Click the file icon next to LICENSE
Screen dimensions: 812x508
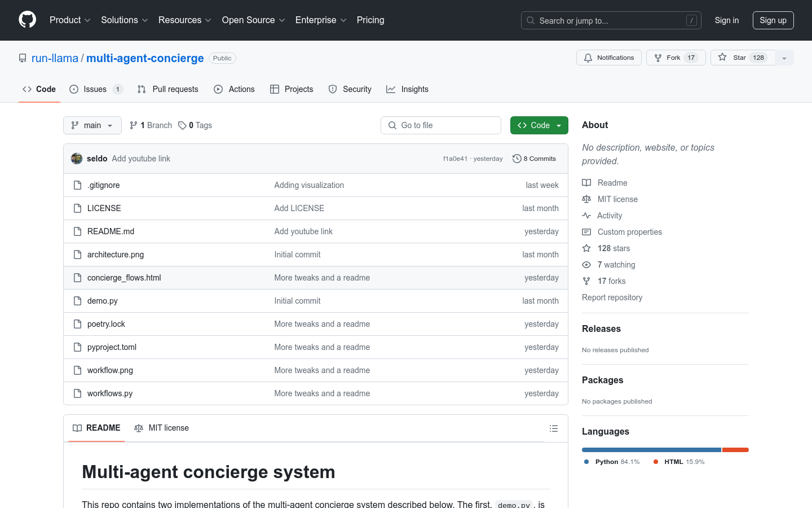[78, 208]
